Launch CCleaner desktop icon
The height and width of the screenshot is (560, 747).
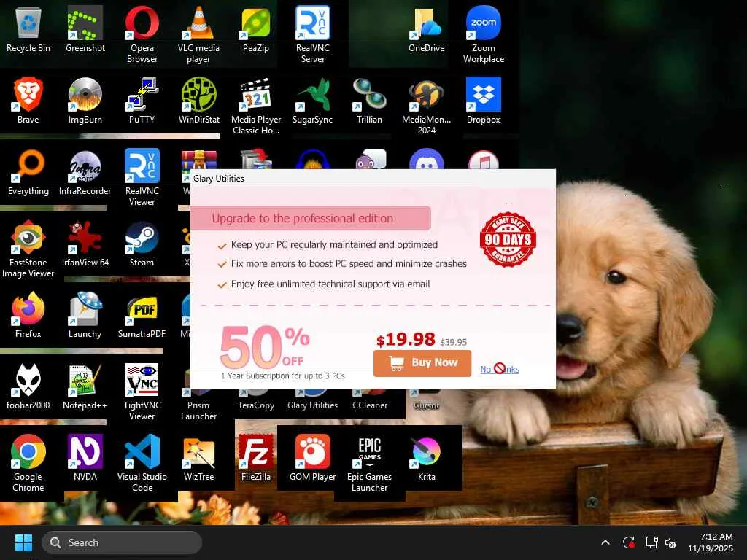click(x=370, y=400)
